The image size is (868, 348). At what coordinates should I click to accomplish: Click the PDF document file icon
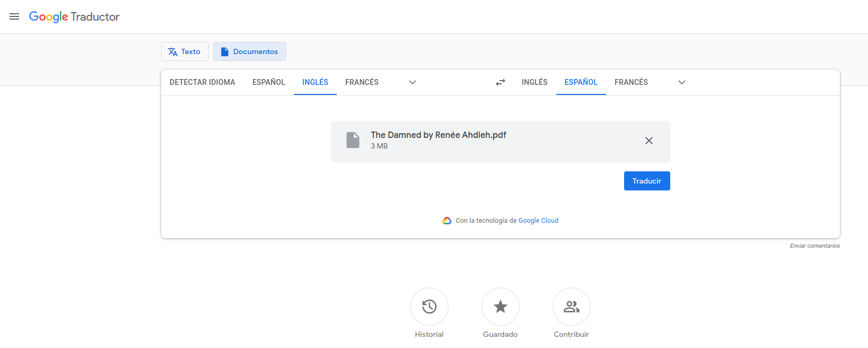[x=353, y=140]
